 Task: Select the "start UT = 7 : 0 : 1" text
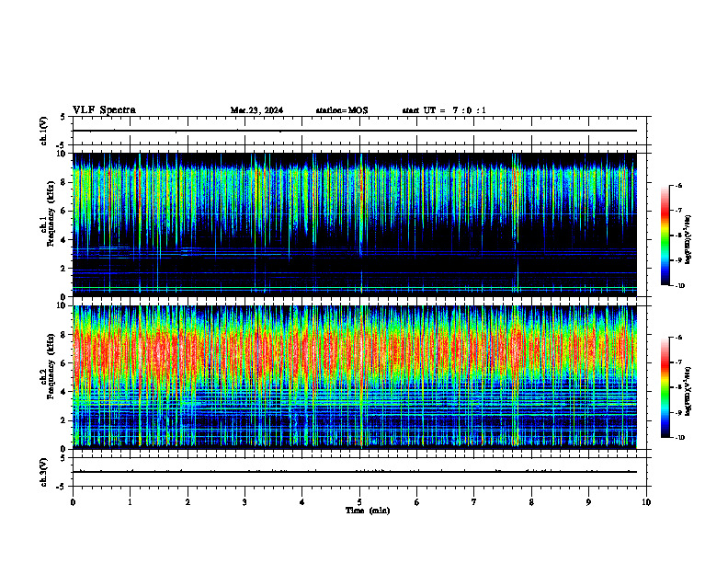(444, 110)
